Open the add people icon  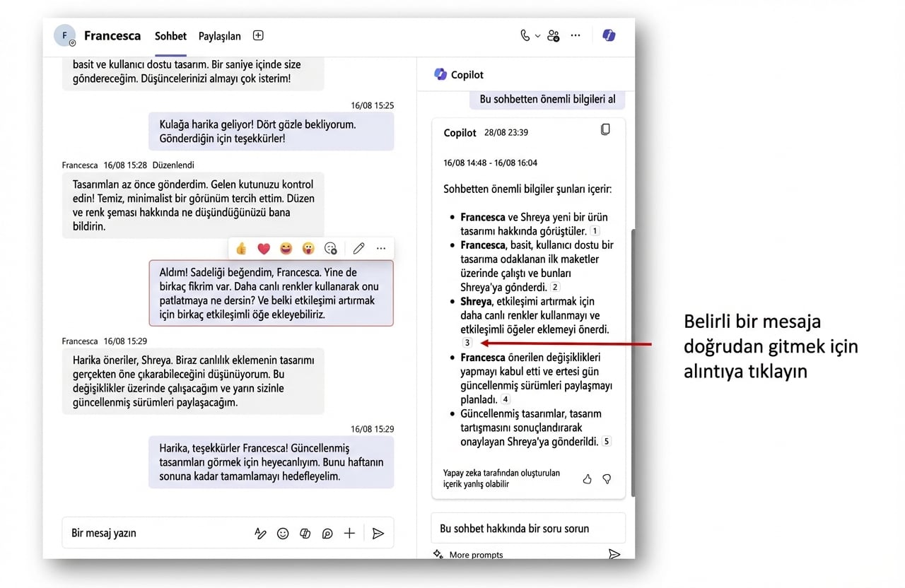[x=554, y=35]
